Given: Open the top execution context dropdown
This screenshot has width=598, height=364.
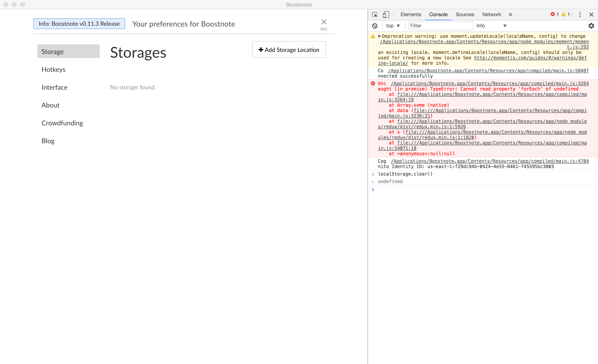Looking at the screenshot, I should [x=393, y=26].
